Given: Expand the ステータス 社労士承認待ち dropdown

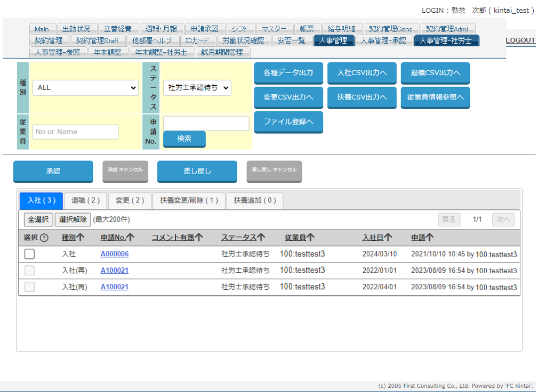Looking at the screenshot, I should coord(197,88).
